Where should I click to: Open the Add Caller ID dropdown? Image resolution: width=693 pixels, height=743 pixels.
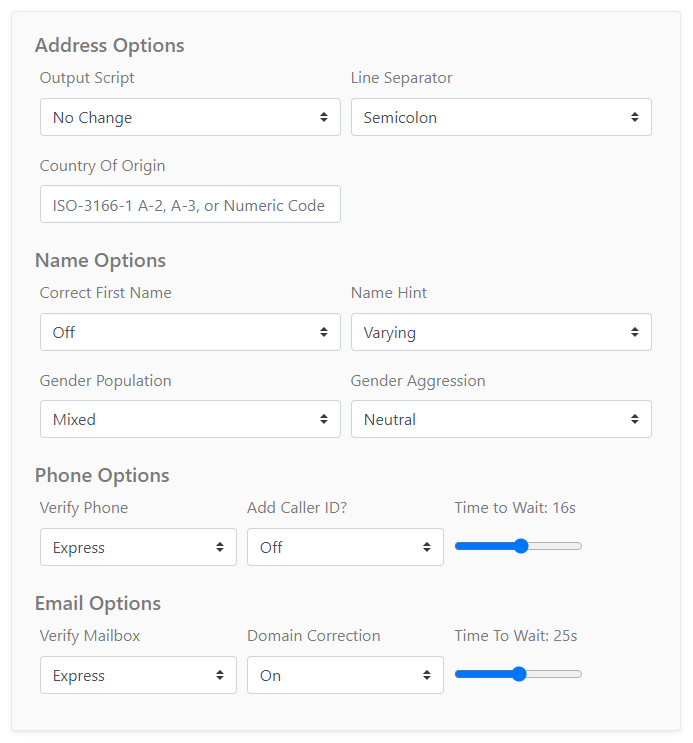tap(345, 547)
